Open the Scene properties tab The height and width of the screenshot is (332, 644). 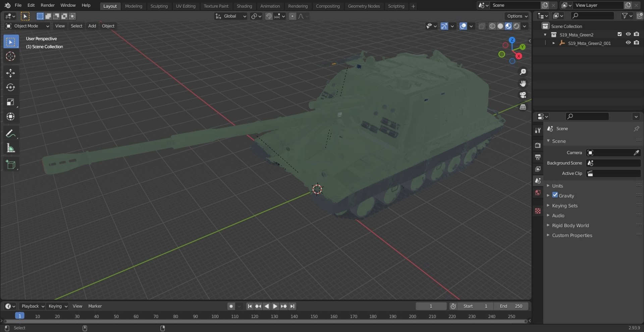click(538, 181)
